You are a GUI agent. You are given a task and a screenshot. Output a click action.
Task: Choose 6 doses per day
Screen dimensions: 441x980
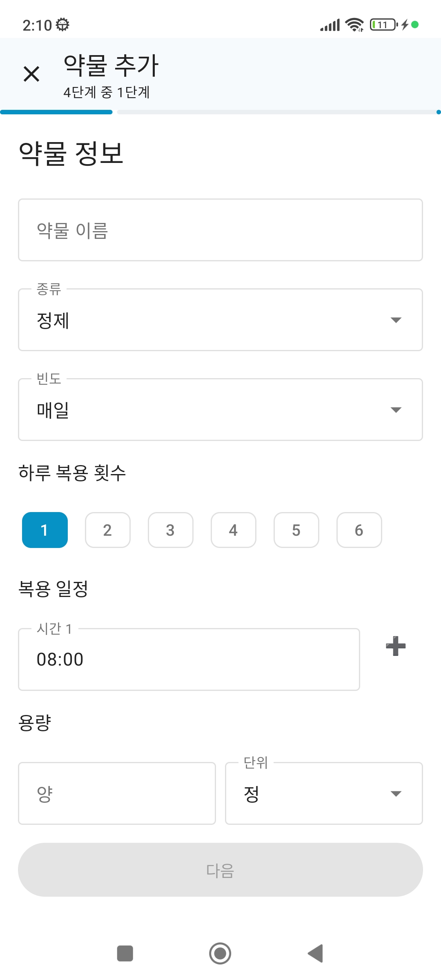(x=359, y=530)
